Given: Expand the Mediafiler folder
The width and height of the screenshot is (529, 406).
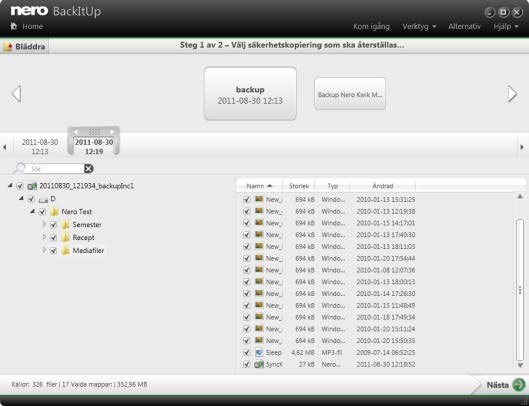Looking at the screenshot, I should click(x=44, y=250).
